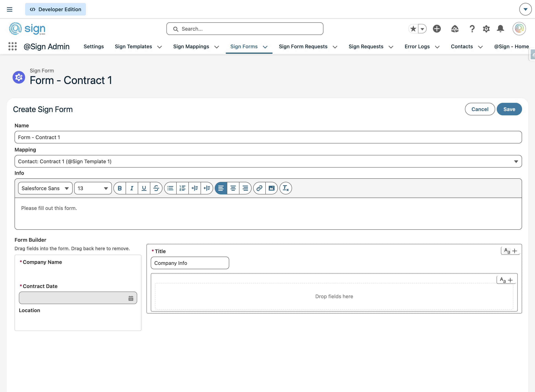
Task: Expand the Mapping dropdown
Action: pos(268,161)
